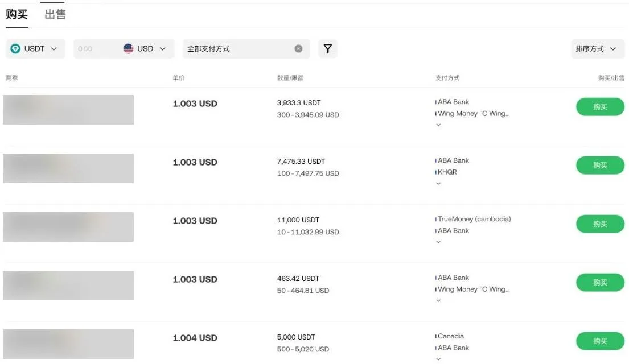Click the 数量/限额 column header
629x364 pixels.
tap(290, 78)
